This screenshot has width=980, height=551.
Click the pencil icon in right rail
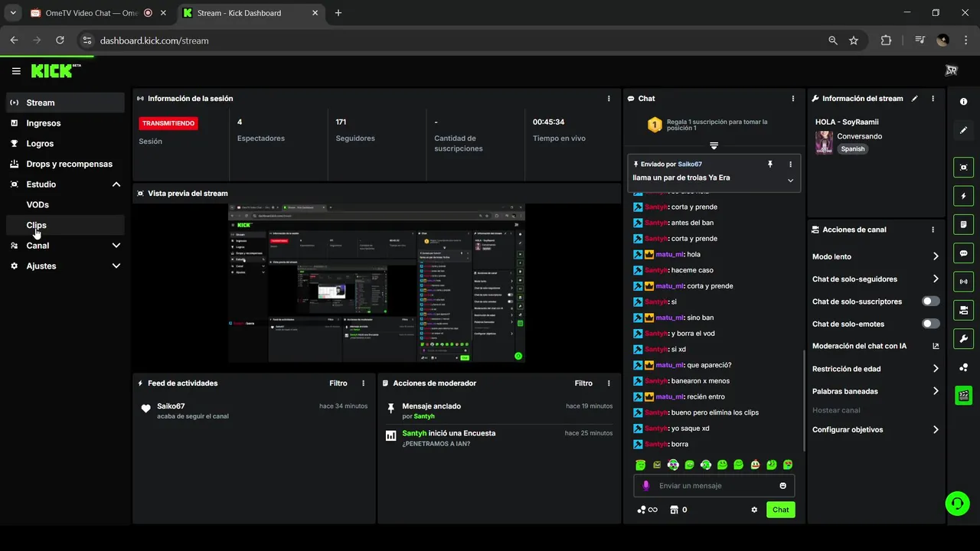point(963,131)
